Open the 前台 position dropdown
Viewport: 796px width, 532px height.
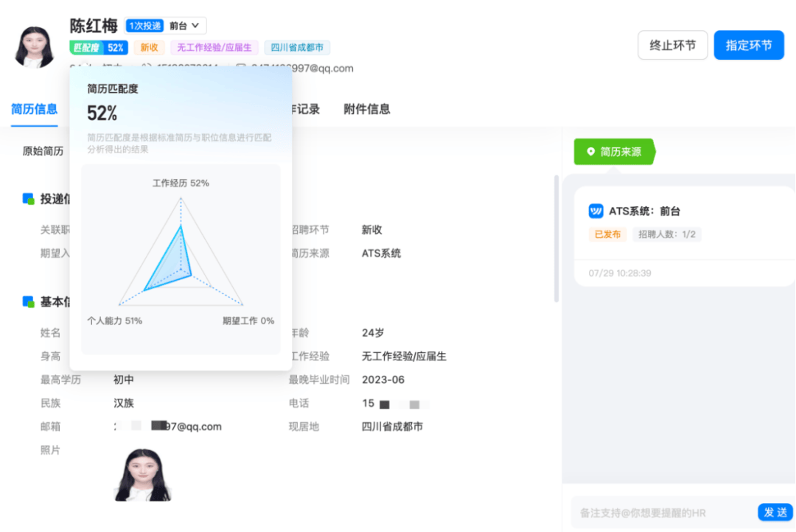pyautogui.click(x=184, y=26)
